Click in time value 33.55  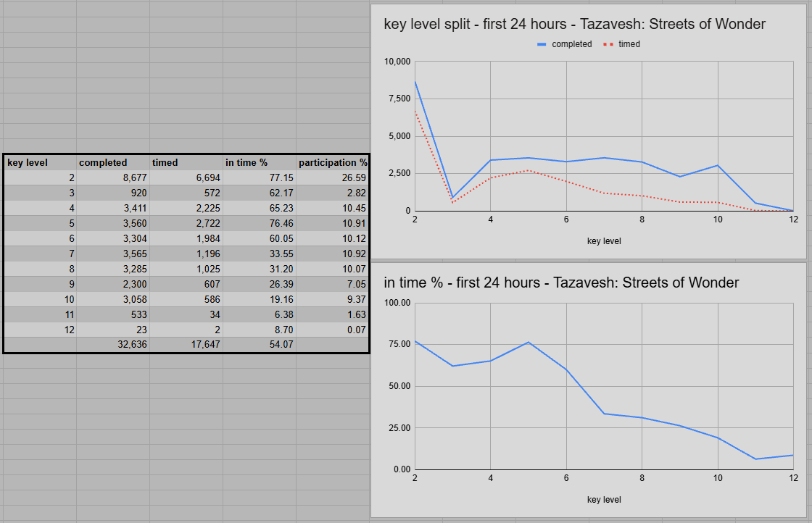(260, 254)
